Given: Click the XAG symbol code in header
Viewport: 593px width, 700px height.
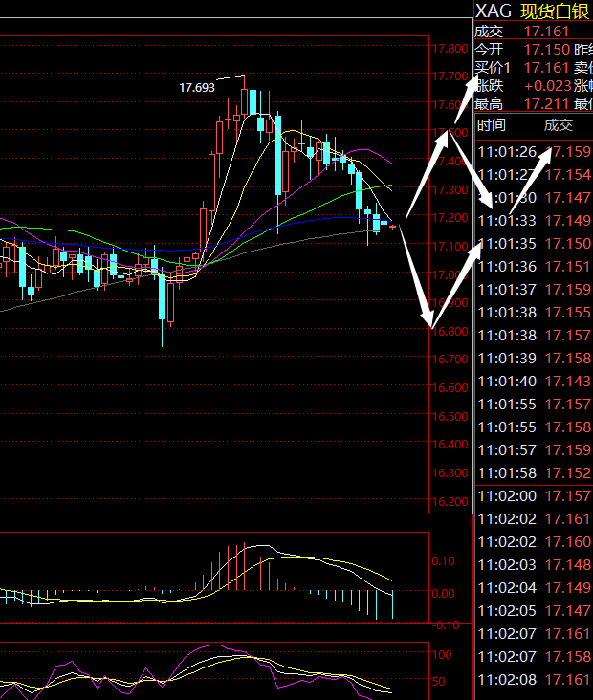Looking at the screenshot, I should pyautogui.click(x=494, y=11).
